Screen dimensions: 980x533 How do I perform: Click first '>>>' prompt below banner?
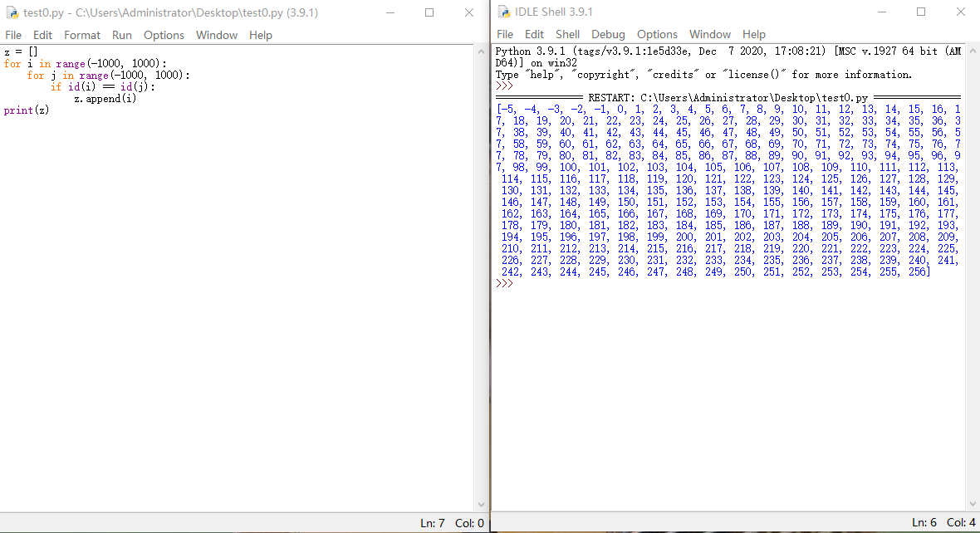pyautogui.click(x=504, y=86)
